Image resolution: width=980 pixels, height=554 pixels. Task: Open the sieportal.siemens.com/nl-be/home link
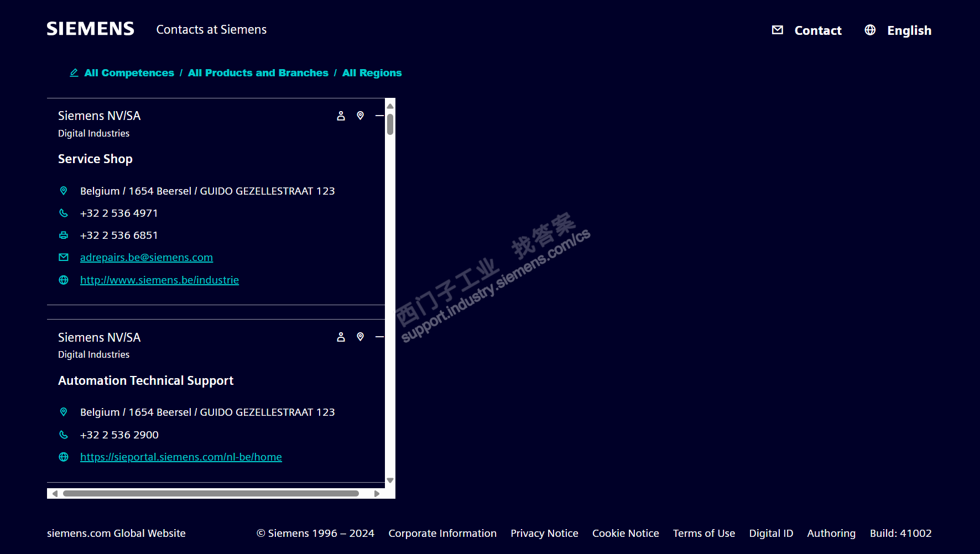(x=181, y=457)
